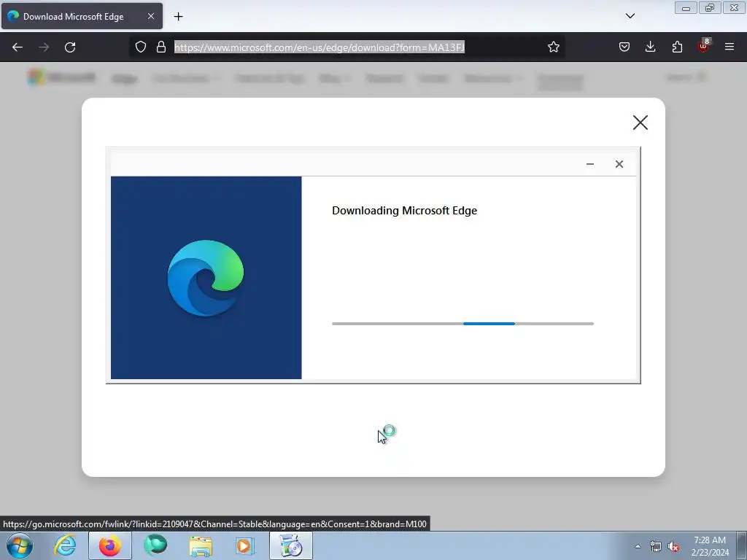
Task: Reload the current page
Action: coord(70,47)
